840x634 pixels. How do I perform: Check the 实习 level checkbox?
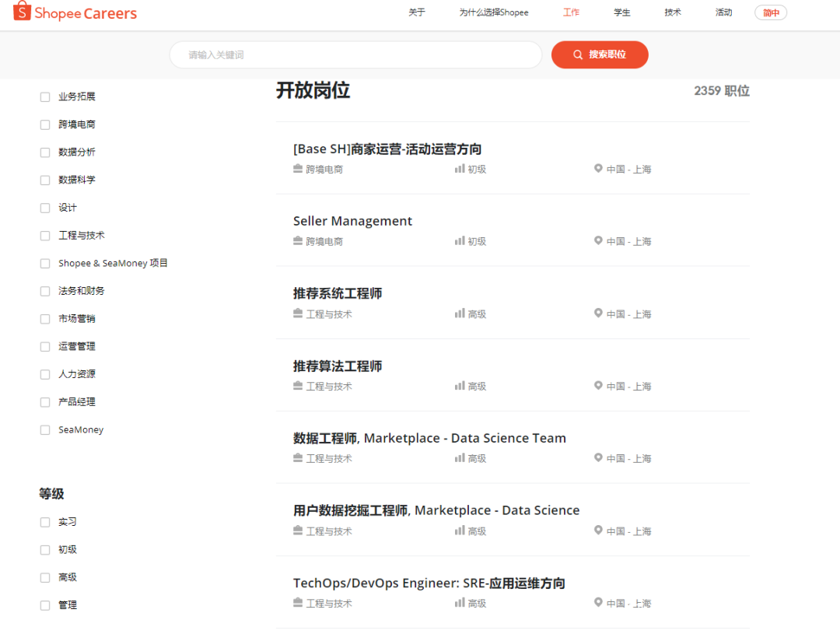click(45, 522)
